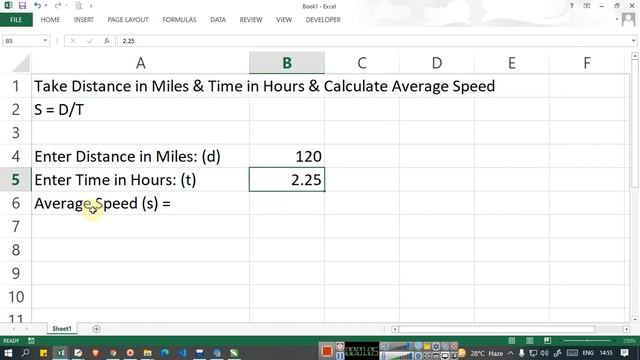
Task: Click horizontal scrollbar right arrow
Action: 627,329
